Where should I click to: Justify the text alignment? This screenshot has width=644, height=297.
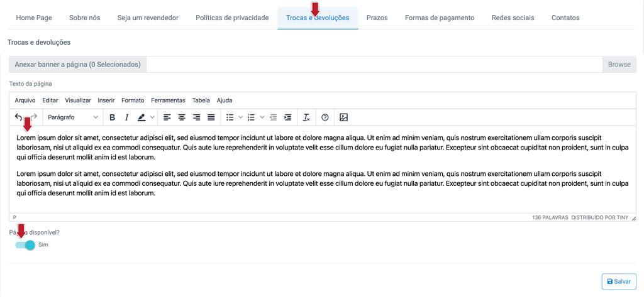click(211, 118)
